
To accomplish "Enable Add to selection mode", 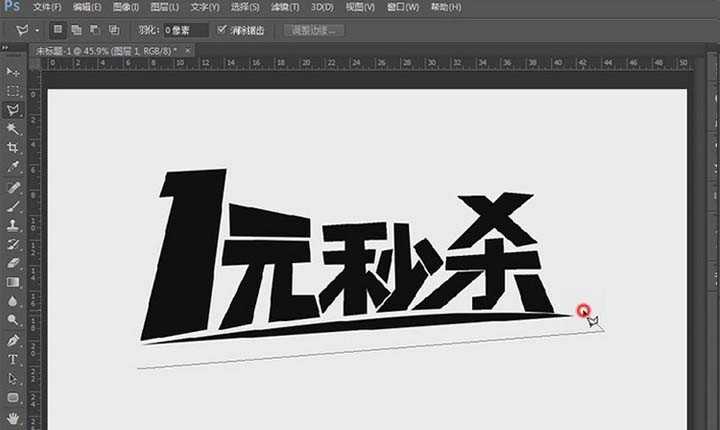I will pos(77,30).
